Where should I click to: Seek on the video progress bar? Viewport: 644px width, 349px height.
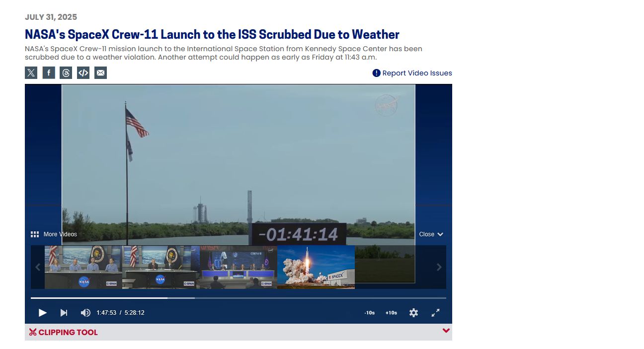pos(239,298)
